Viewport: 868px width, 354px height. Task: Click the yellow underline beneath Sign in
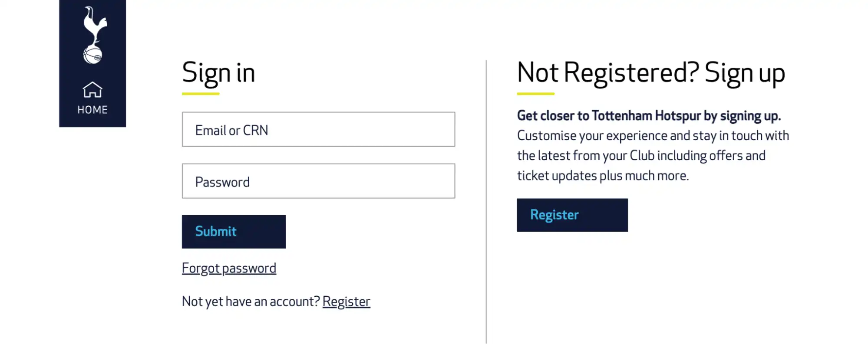click(x=200, y=92)
